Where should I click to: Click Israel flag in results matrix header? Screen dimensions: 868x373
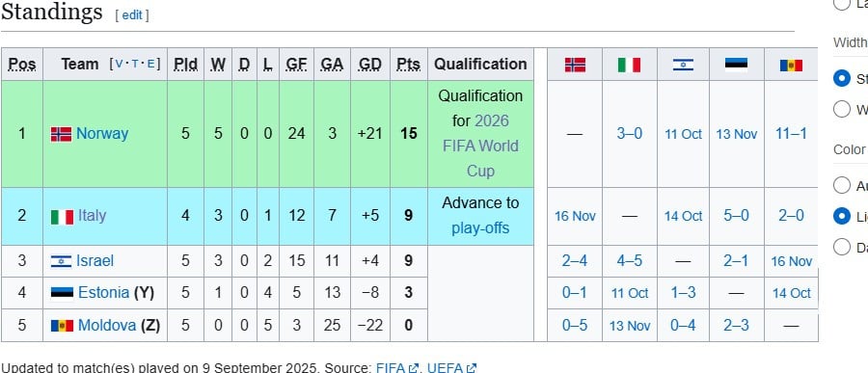(683, 65)
